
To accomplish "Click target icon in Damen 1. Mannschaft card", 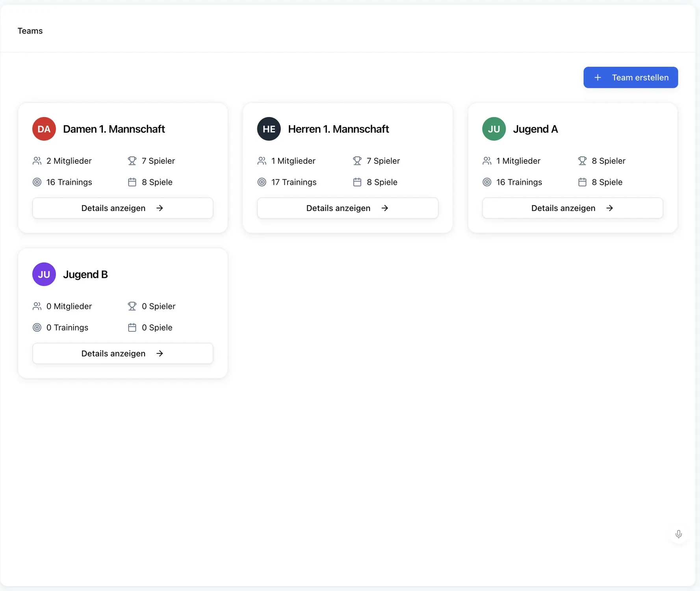I will tap(37, 182).
